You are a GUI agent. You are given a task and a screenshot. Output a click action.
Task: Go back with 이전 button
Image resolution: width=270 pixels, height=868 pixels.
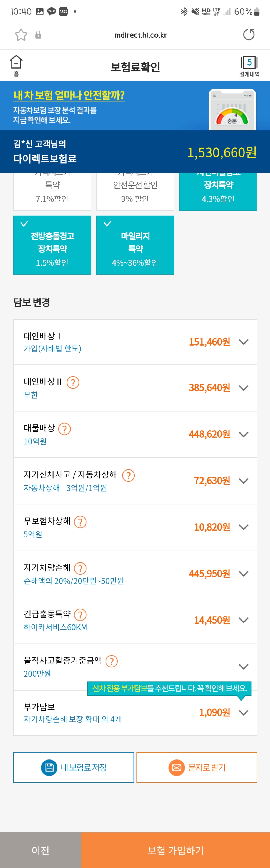click(x=41, y=850)
